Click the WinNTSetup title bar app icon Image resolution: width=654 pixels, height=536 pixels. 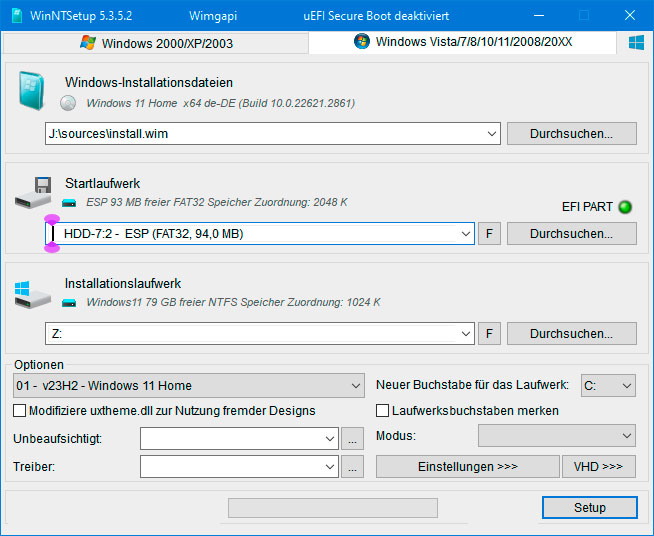[x=17, y=16]
